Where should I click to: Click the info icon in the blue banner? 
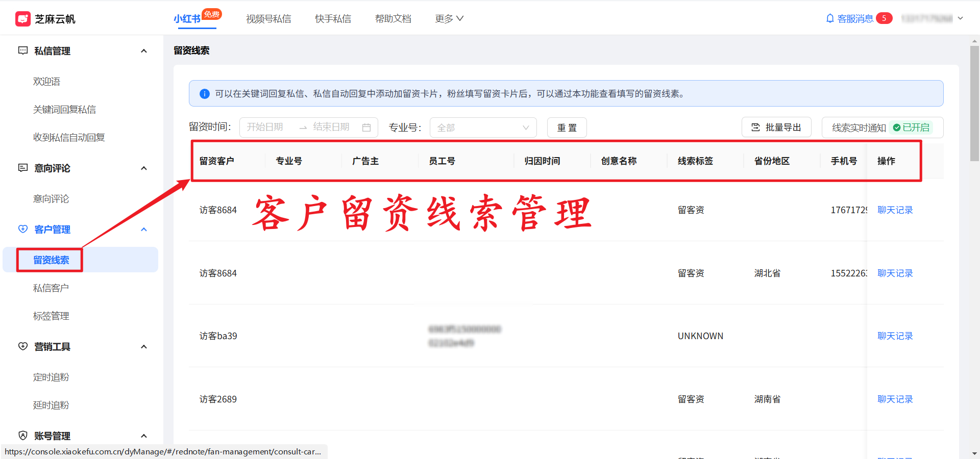coord(204,93)
